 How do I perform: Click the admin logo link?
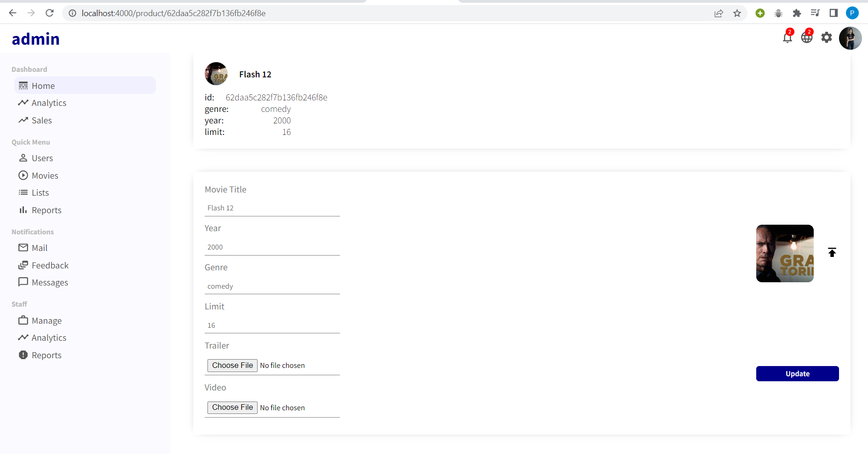tap(35, 39)
